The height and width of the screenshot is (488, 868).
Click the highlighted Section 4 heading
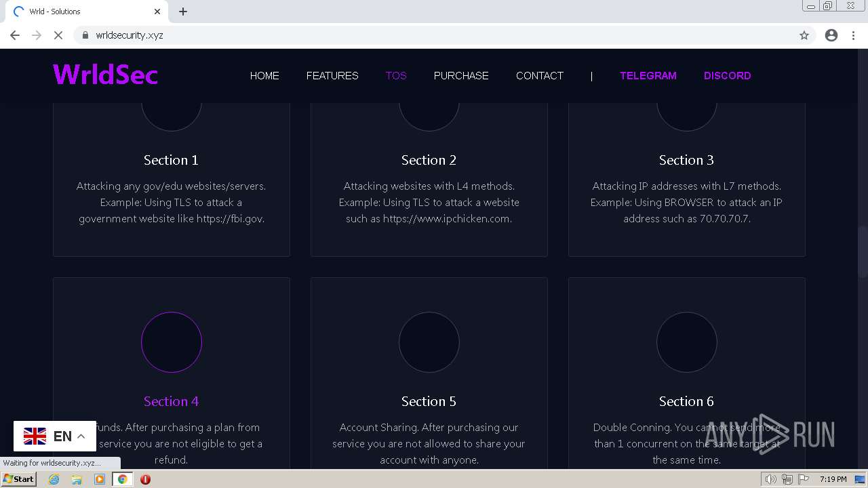point(171,401)
